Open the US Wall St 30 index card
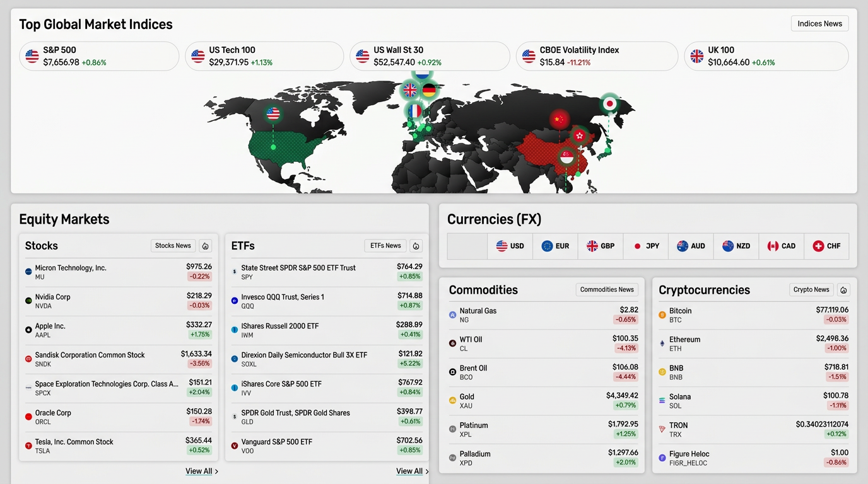 [x=430, y=56]
